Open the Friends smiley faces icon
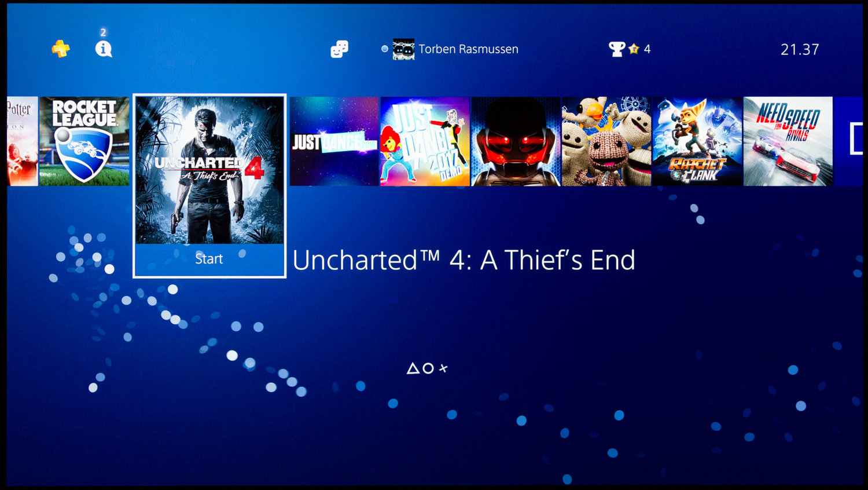This screenshot has height=490, width=868. (x=340, y=49)
